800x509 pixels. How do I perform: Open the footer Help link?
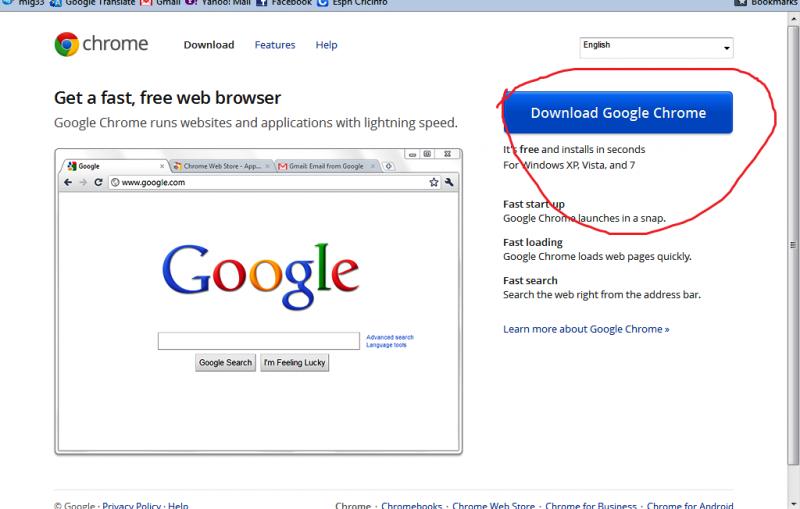point(178,505)
